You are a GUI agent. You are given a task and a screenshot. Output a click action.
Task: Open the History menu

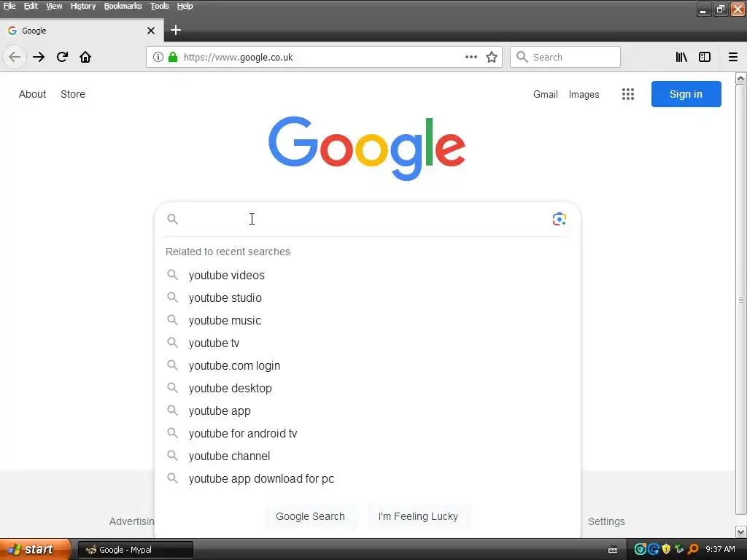tap(83, 6)
